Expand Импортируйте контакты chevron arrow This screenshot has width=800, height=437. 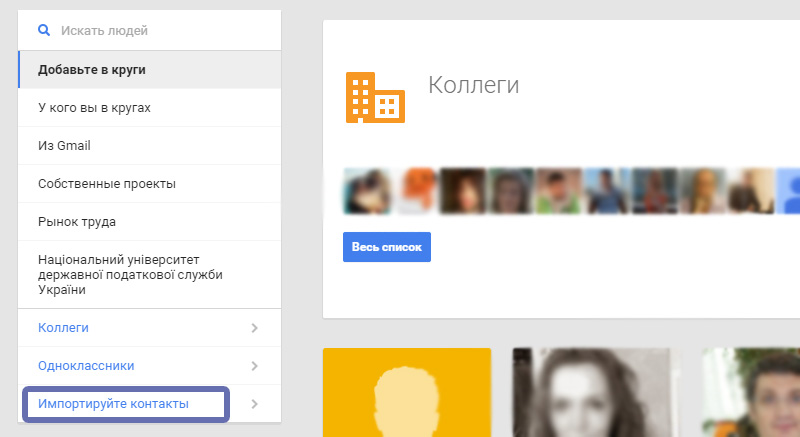tap(255, 404)
